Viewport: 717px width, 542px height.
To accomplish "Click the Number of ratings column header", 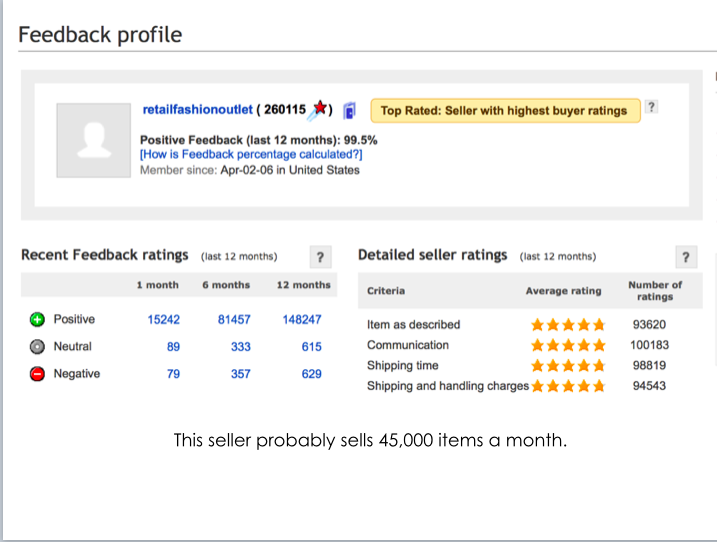I will point(655,291).
